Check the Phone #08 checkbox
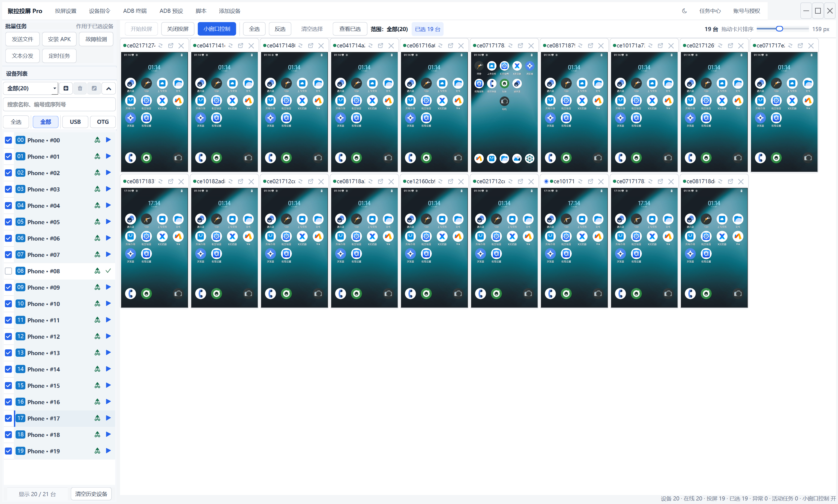Image resolution: width=838 pixels, height=504 pixels. pos(8,271)
